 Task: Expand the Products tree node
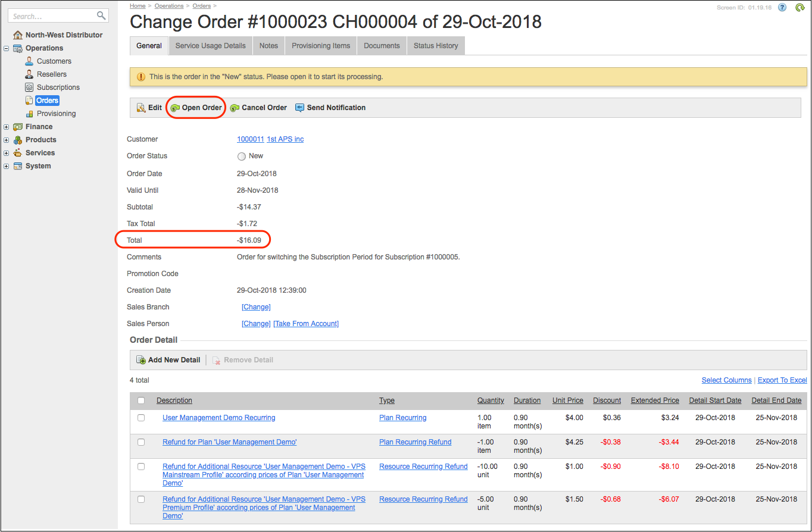click(x=6, y=140)
